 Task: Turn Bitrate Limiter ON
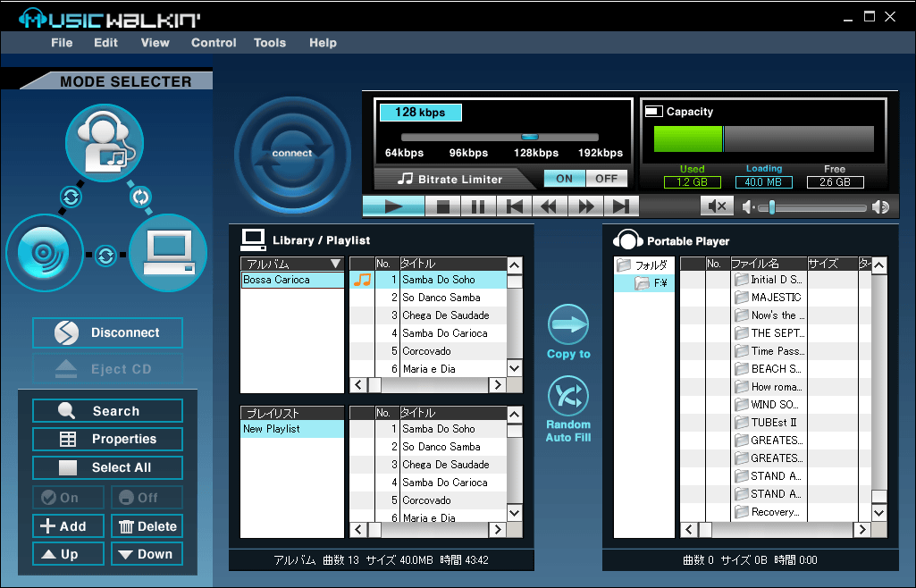tap(564, 179)
